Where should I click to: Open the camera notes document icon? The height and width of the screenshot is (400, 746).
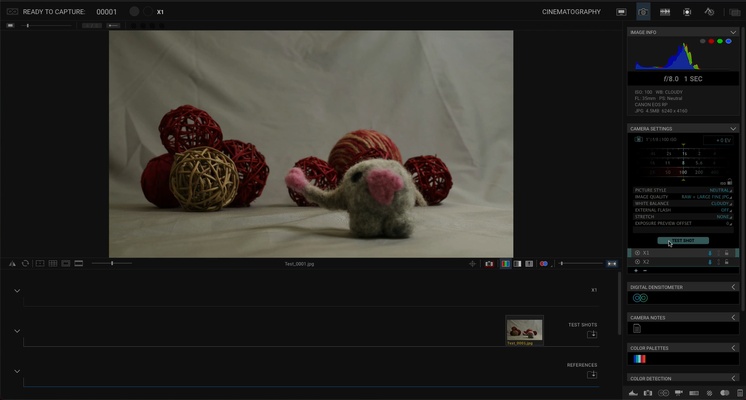point(637,328)
